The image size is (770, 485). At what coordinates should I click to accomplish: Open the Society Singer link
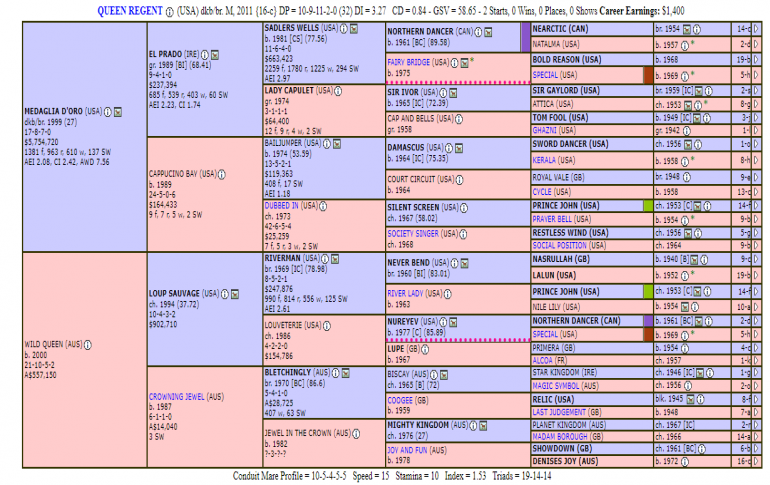(x=413, y=234)
